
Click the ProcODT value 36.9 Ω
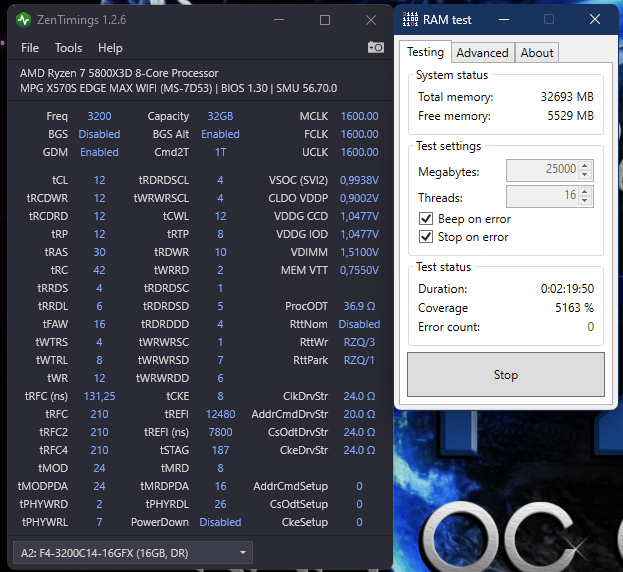pyautogui.click(x=359, y=306)
